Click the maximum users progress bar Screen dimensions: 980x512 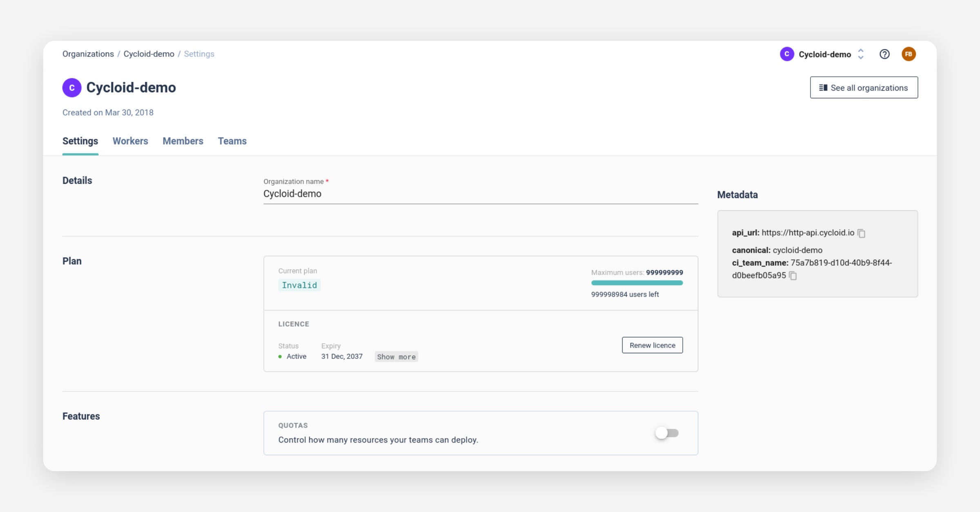coord(637,283)
